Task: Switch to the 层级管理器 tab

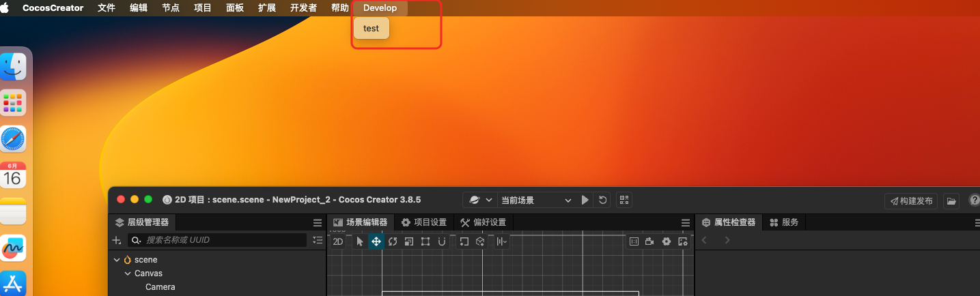Action: pos(142,222)
